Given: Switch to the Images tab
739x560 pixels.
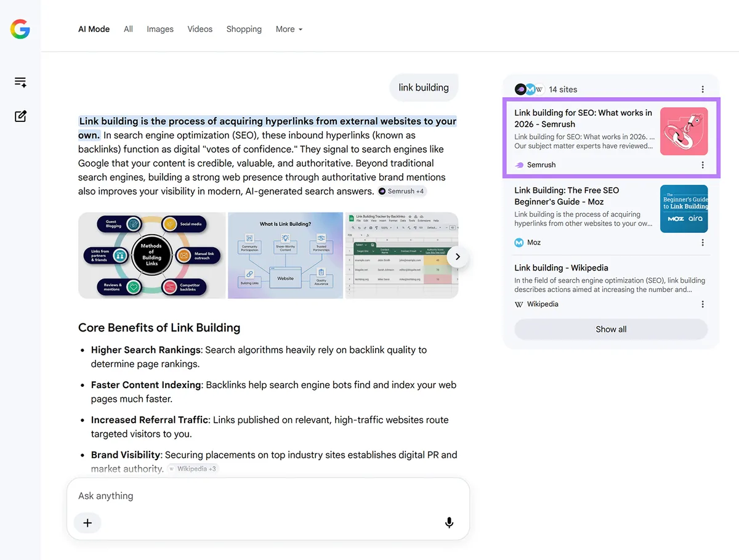Looking at the screenshot, I should coord(160,29).
